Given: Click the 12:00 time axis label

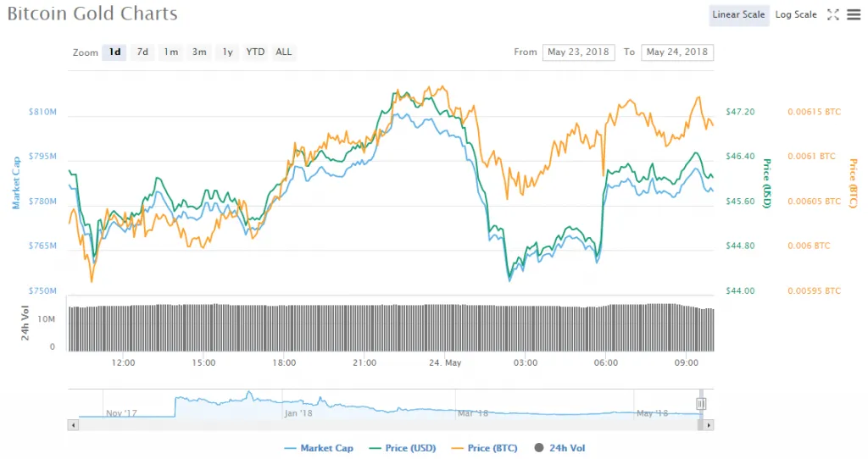Looking at the screenshot, I should click(x=123, y=362).
